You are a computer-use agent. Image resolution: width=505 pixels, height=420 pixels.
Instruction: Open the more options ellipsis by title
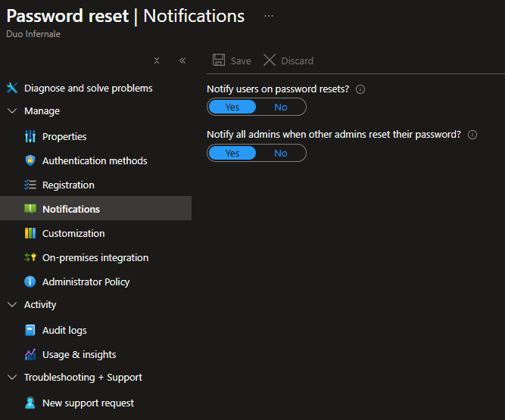pyautogui.click(x=269, y=16)
